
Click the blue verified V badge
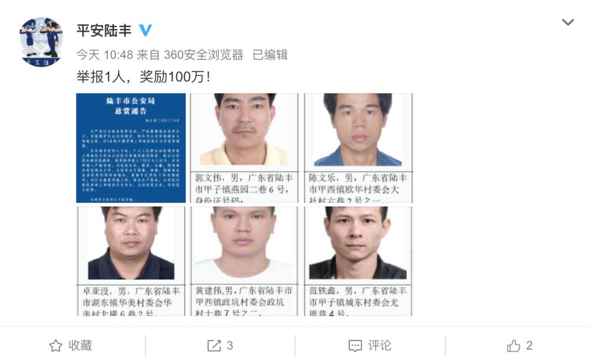pos(145,30)
